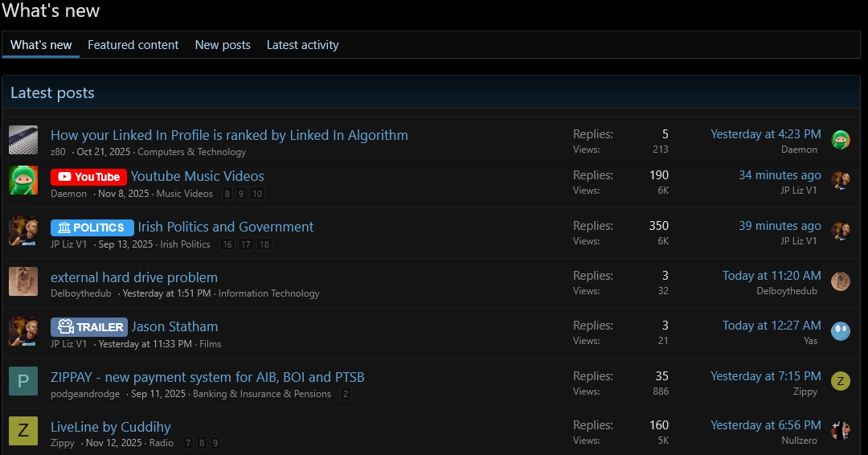Viewport: 868px width, 455px height.
Task: Open the New posts tab
Action: coord(223,45)
